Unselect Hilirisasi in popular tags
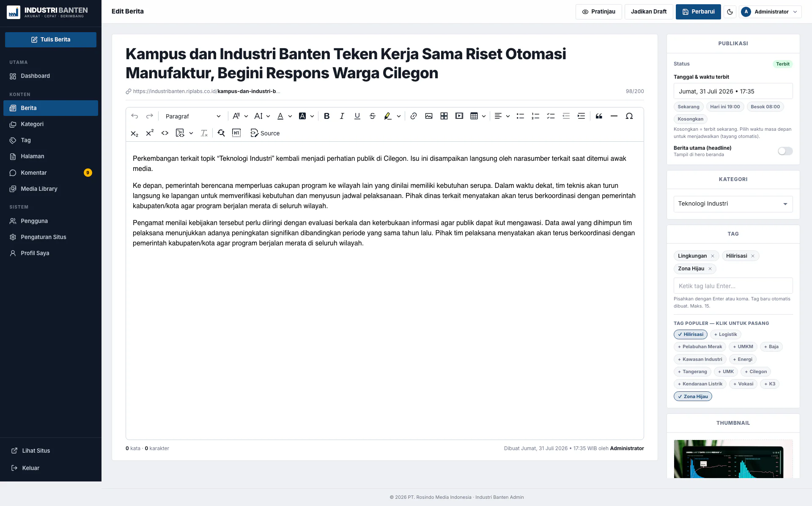The width and height of the screenshot is (812, 506). [x=691, y=334]
